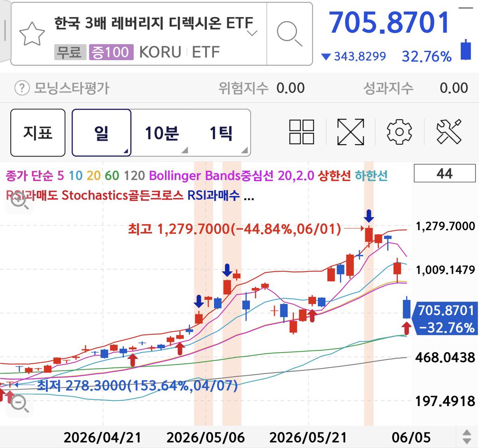Click the 197.4918 price axis label
Screen dimensions: 479x448
pyautogui.click(x=445, y=401)
